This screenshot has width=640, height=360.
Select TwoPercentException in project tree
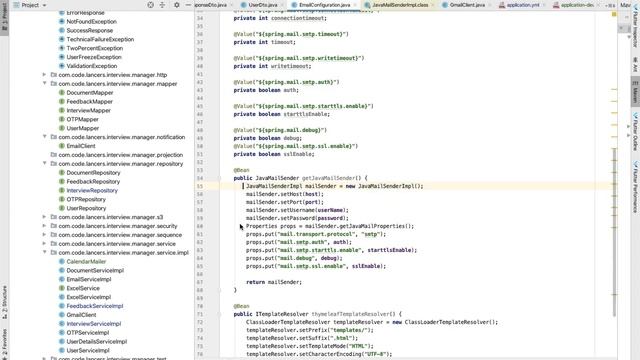coord(94,48)
